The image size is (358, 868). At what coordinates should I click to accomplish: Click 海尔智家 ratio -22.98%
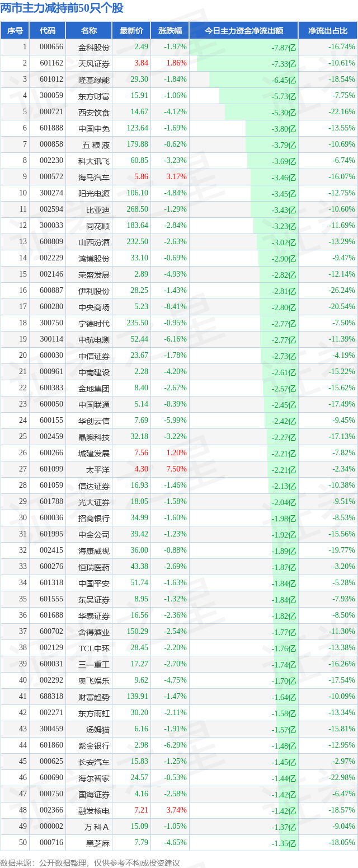click(342, 778)
